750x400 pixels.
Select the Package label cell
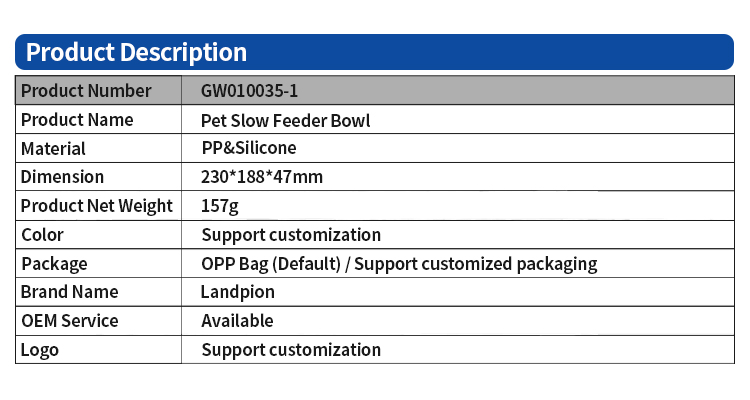click(x=54, y=264)
